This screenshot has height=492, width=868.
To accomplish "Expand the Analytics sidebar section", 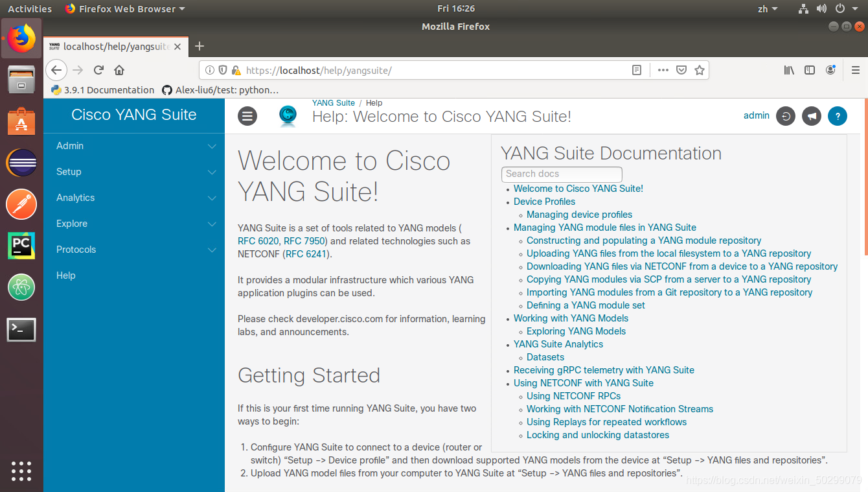I will tap(134, 198).
